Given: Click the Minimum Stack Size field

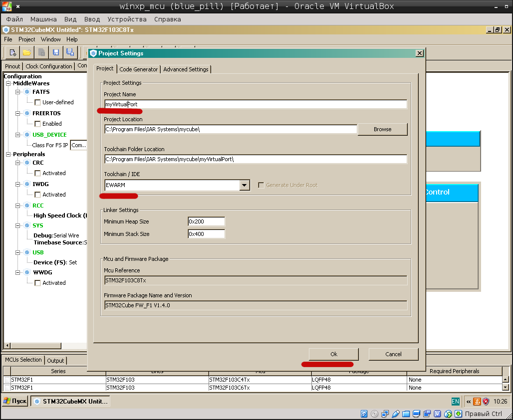Looking at the screenshot, I should pyautogui.click(x=207, y=234).
